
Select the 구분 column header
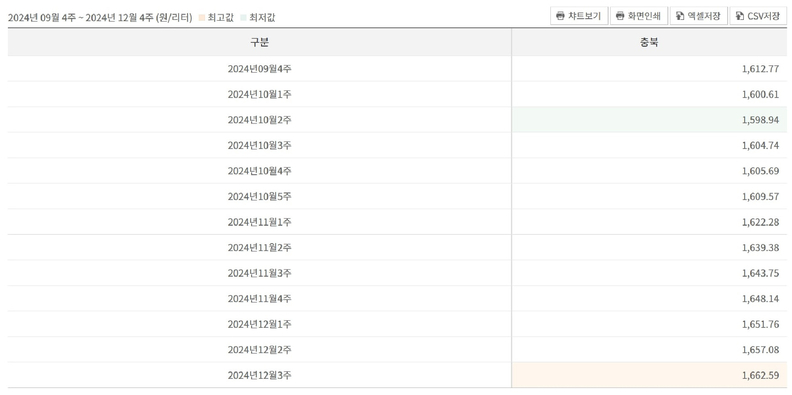tap(260, 42)
